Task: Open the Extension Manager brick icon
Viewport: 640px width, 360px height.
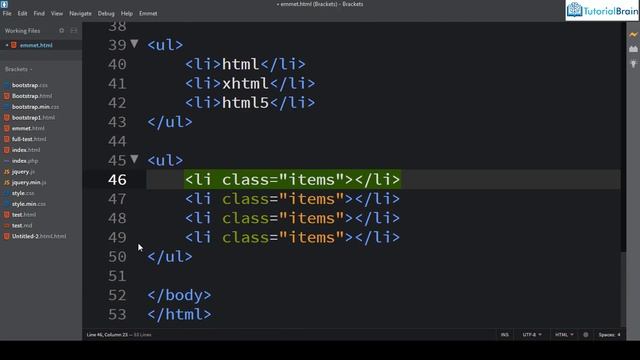Action: pos(633,49)
